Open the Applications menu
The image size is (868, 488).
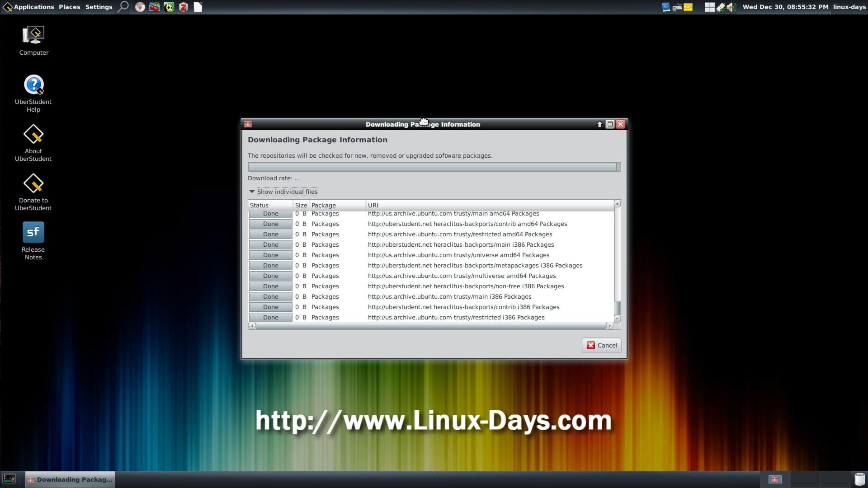tap(28, 7)
